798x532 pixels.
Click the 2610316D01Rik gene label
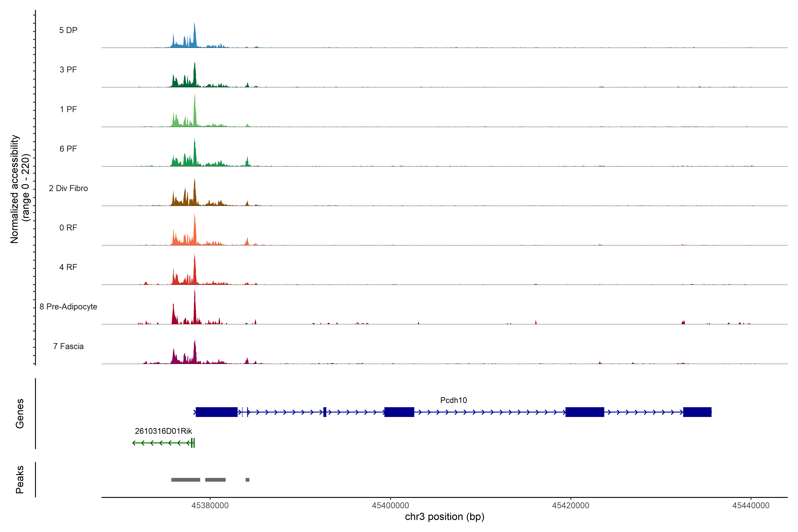tap(163, 431)
